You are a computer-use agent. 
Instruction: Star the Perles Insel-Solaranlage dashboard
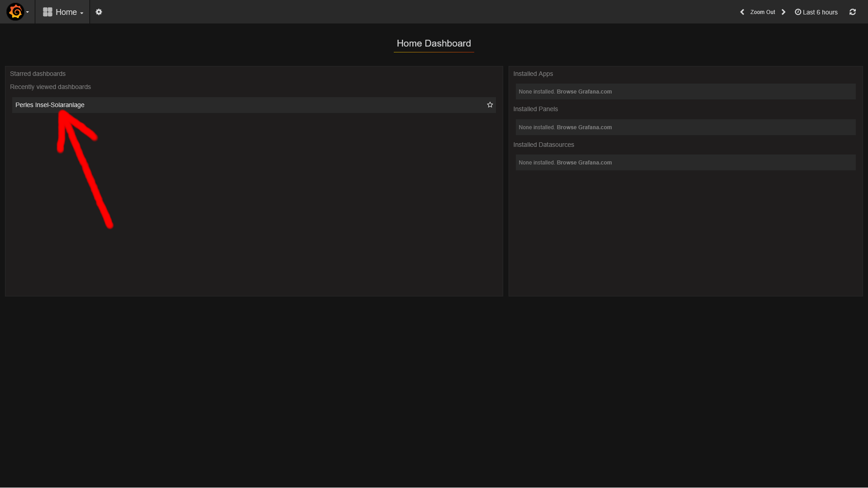coord(490,105)
